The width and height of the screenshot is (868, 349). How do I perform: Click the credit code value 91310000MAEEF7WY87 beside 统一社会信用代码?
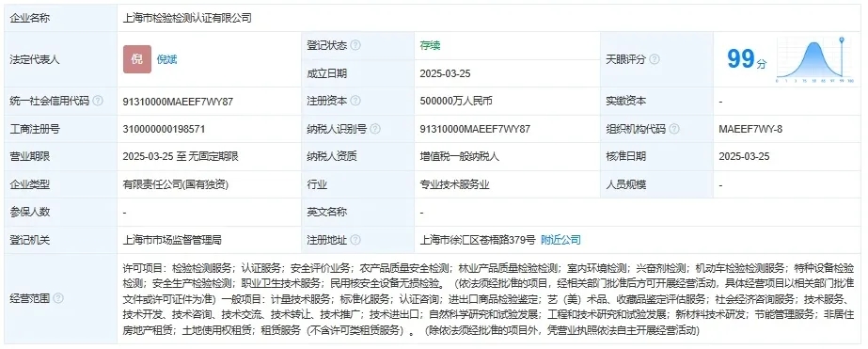[x=178, y=102]
